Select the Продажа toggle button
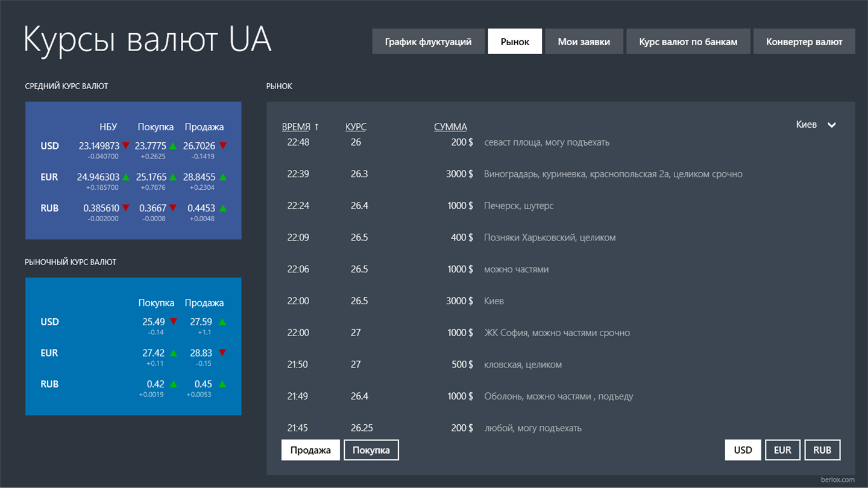868x488 pixels. [x=310, y=450]
